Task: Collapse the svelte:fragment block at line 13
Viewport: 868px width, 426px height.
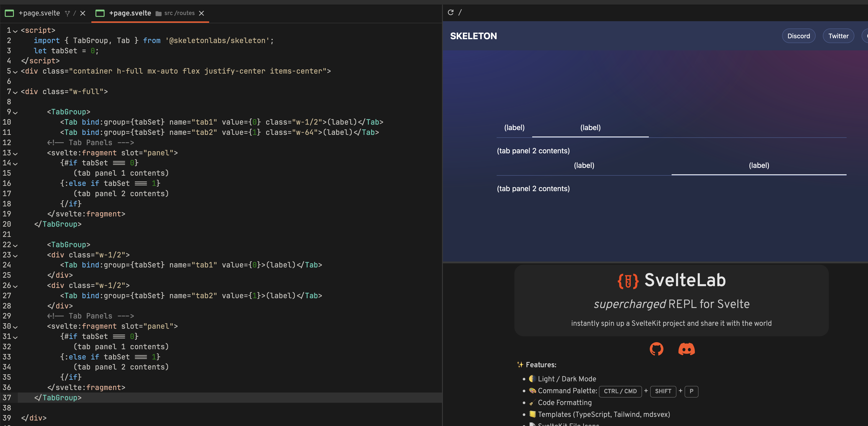Action: click(x=15, y=153)
